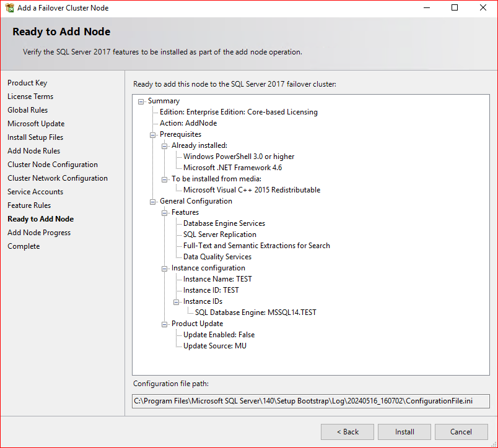Select the Instance IDs label

coord(203,301)
